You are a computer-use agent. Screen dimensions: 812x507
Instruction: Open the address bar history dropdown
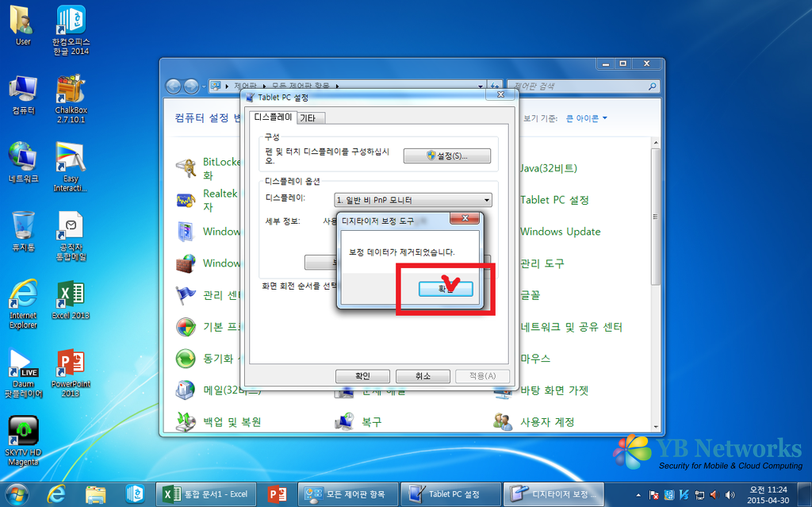click(480, 86)
